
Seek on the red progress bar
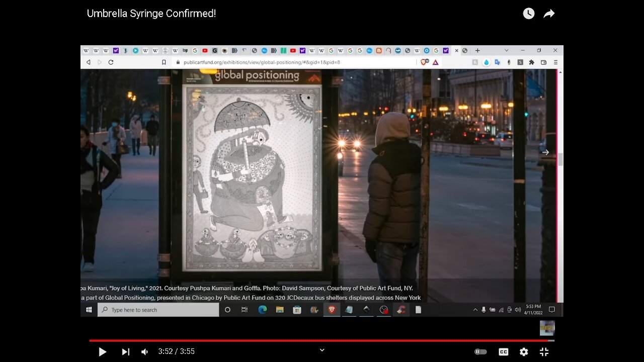(x=322, y=340)
